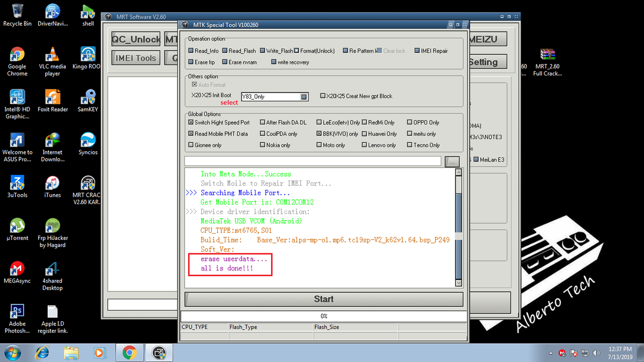Open the MRT_2.60 Full Crack archive icon
Viewport: 644px width, 362px height.
click(547, 61)
